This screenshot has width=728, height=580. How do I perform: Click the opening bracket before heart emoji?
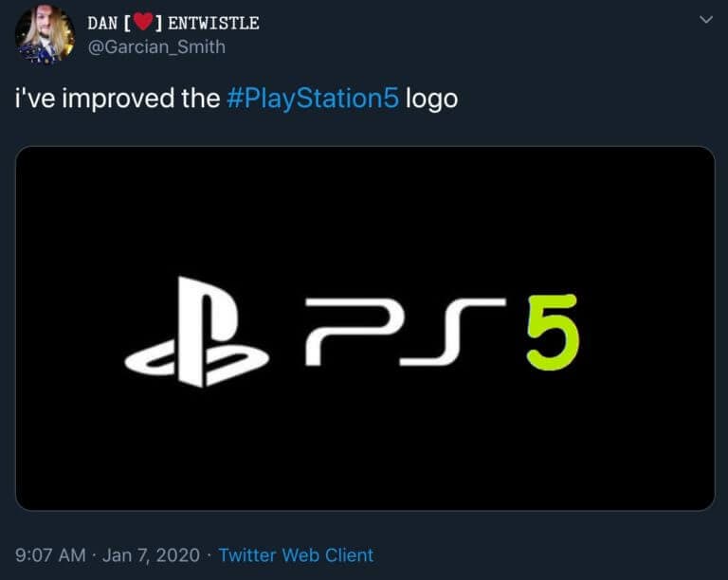pyautogui.click(x=128, y=23)
